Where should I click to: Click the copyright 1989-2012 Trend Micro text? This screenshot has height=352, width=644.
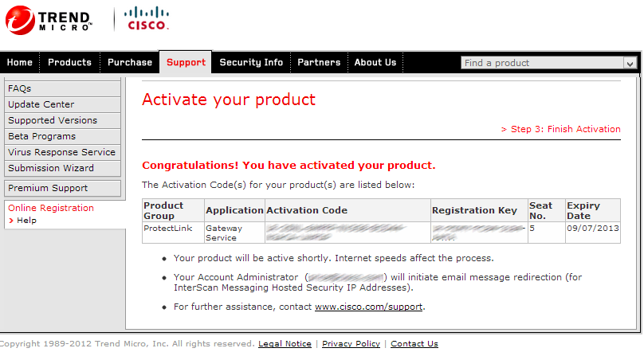pos(128,344)
